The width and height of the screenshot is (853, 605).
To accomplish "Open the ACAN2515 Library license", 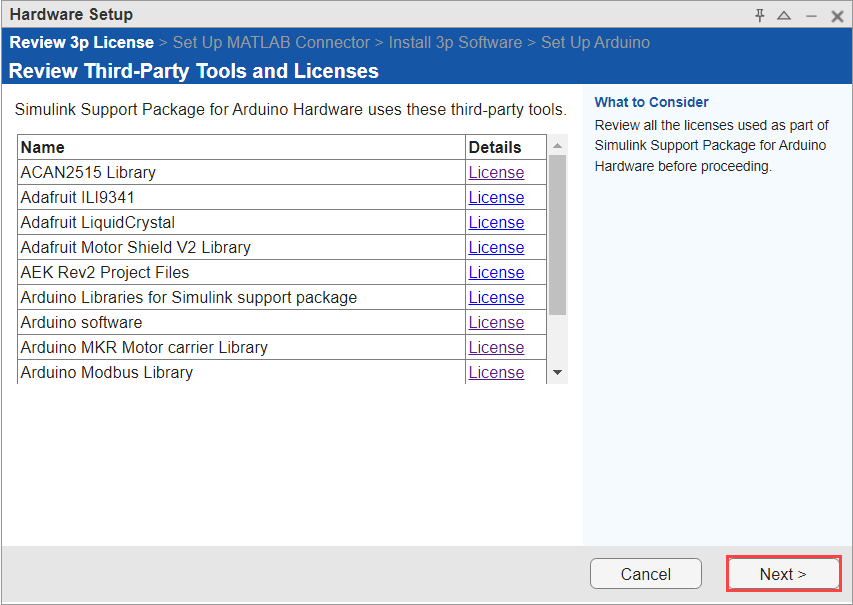I will (x=496, y=172).
